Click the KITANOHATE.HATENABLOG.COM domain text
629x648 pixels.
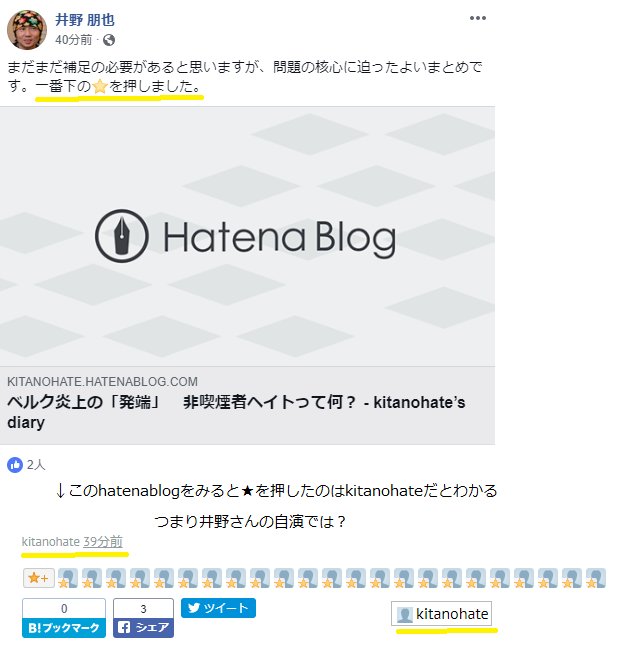coord(102,381)
